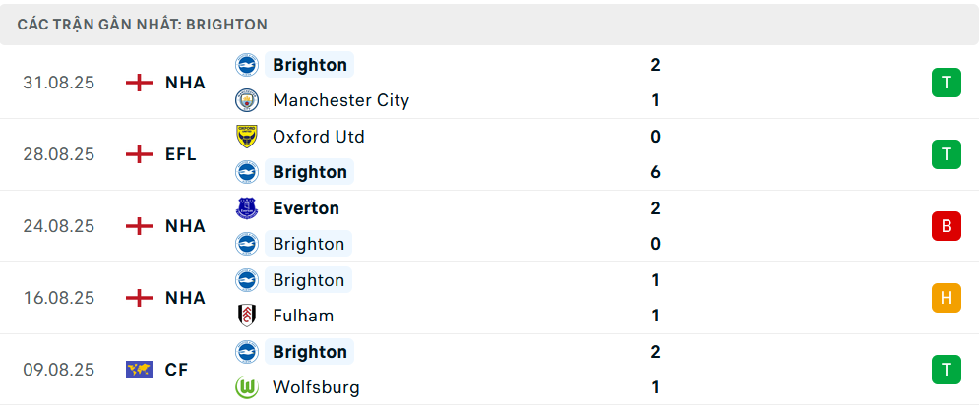Click the Fulham club crest

pyautogui.click(x=246, y=316)
